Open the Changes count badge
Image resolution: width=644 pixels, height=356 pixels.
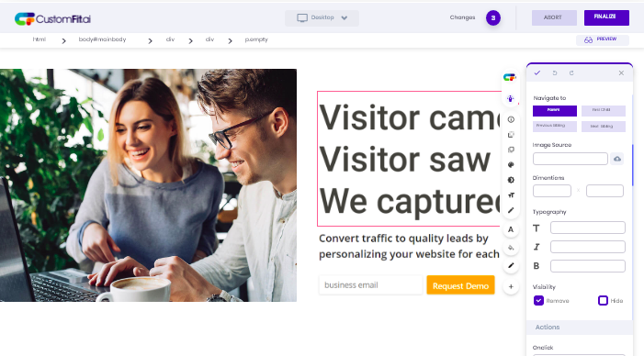click(493, 18)
